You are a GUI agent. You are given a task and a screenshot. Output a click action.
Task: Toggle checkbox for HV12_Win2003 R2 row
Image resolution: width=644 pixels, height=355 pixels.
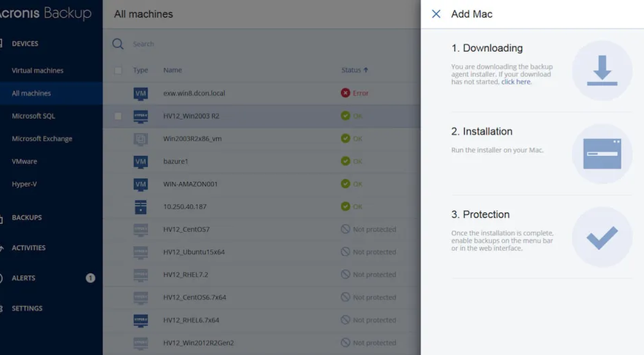pos(118,116)
